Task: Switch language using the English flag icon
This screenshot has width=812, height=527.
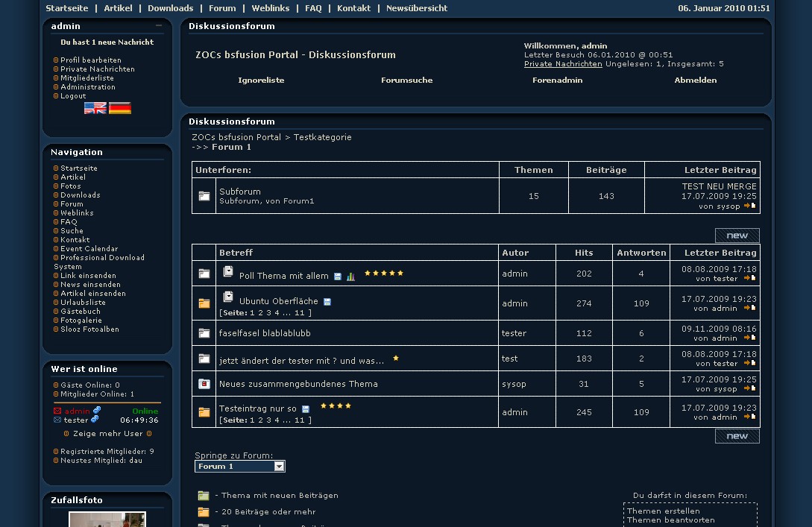Action: (95, 108)
